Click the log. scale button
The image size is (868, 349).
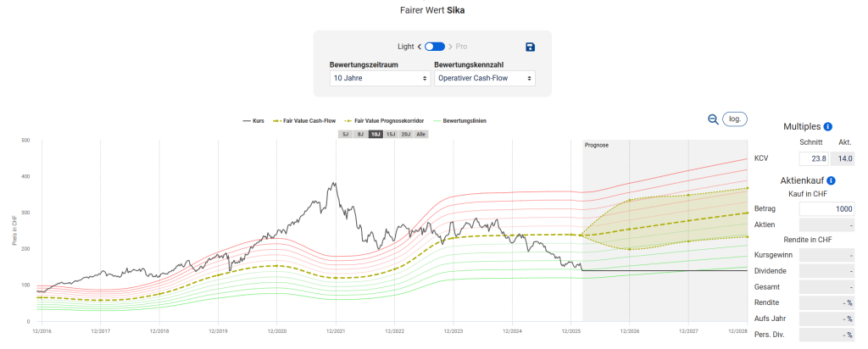click(735, 119)
